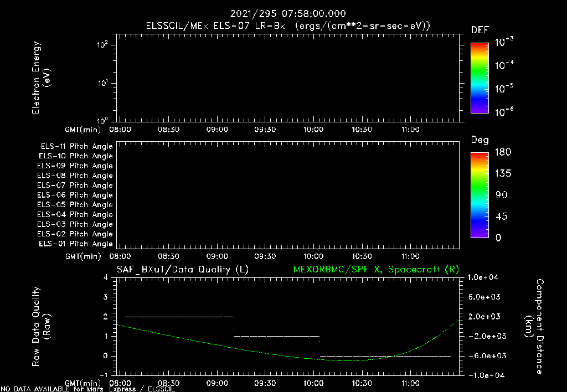567x392 pixels.
Task: Click the green MEXORBMC/SPF X, Spacecraft (R) legend
Action: coord(376,270)
